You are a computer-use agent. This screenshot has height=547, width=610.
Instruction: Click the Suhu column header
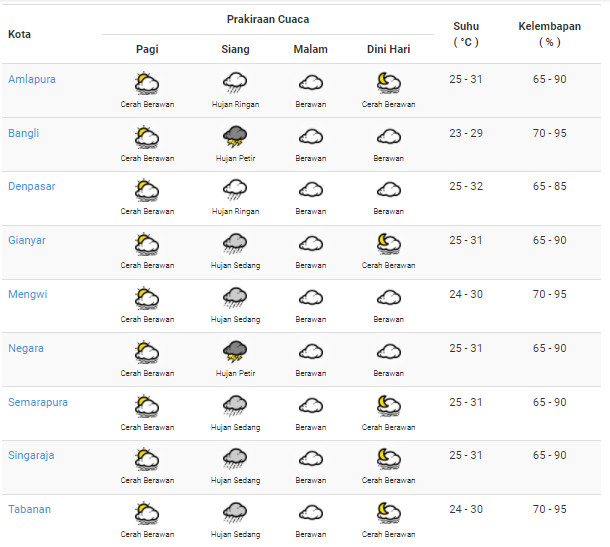466,34
